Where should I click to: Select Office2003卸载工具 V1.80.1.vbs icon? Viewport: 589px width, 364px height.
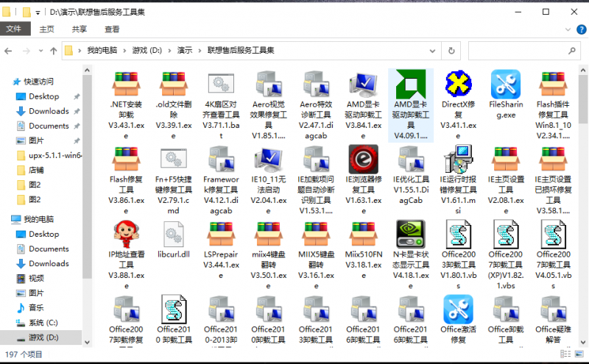pyautogui.click(x=458, y=234)
